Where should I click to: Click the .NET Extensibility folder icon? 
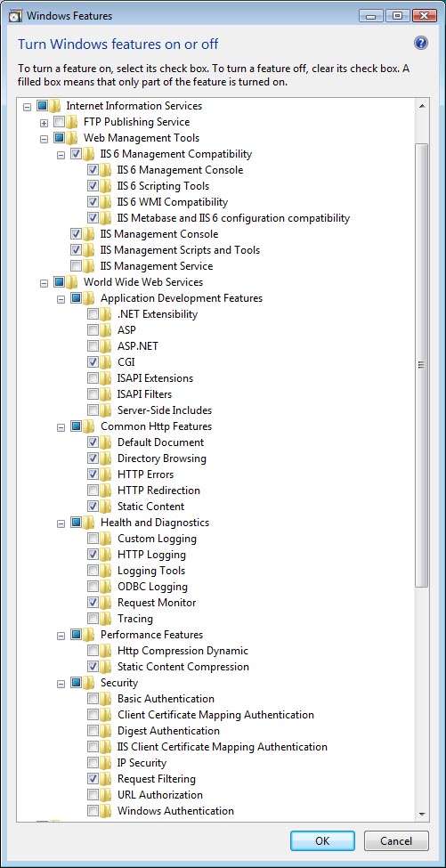click(106, 314)
